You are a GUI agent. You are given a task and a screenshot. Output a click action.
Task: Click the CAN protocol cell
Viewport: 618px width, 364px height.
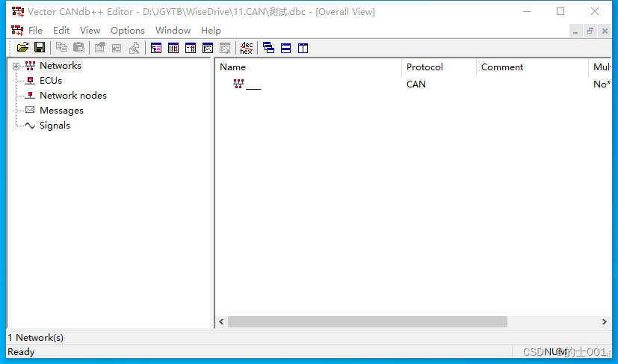tap(415, 84)
